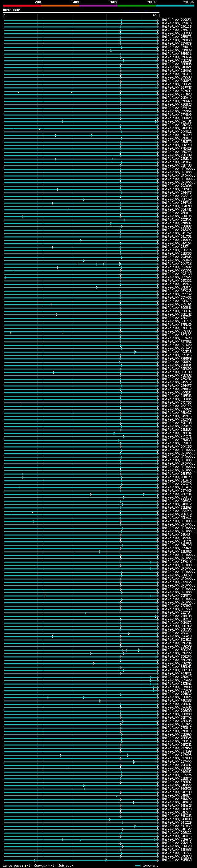Viewport: 197px width, 868px height.
Task: Click the white query bar under AU189342
Action: [x=81, y=12]
